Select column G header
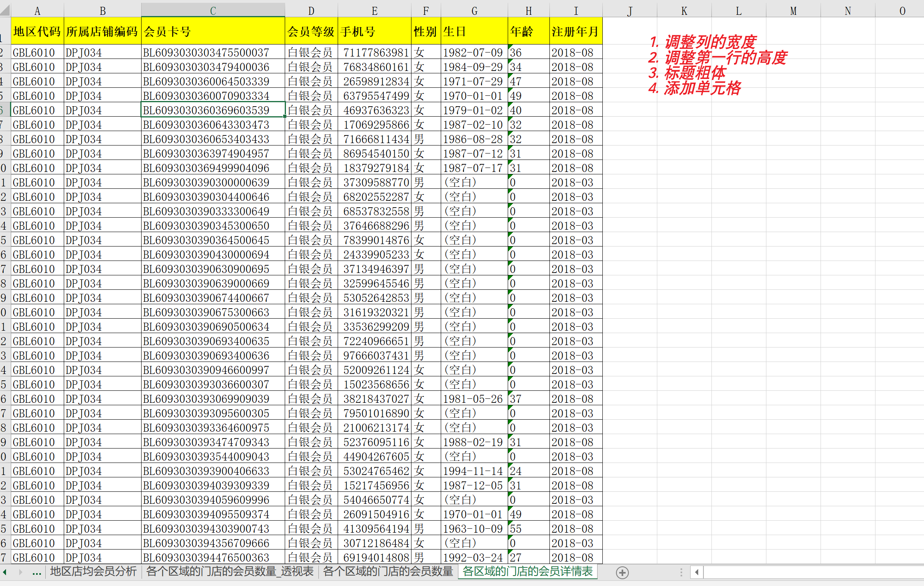The width and height of the screenshot is (924, 586). pyautogui.click(x=474, y=10)
